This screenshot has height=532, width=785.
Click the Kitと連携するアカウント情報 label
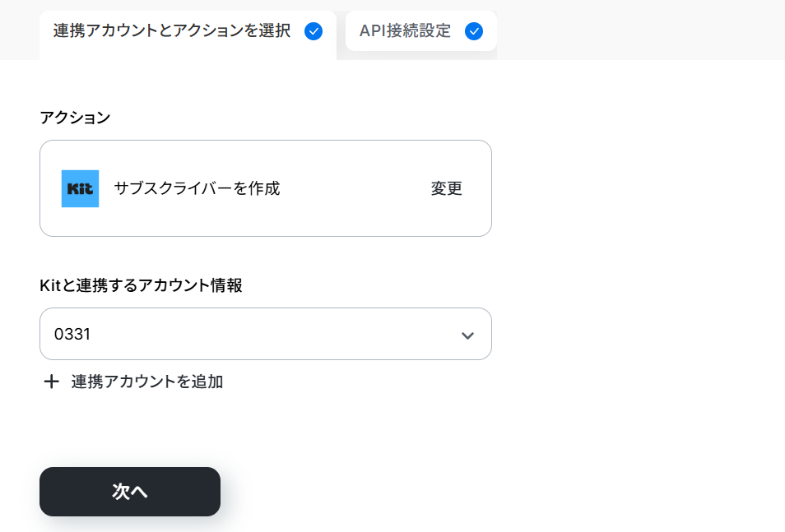[141, 285]
